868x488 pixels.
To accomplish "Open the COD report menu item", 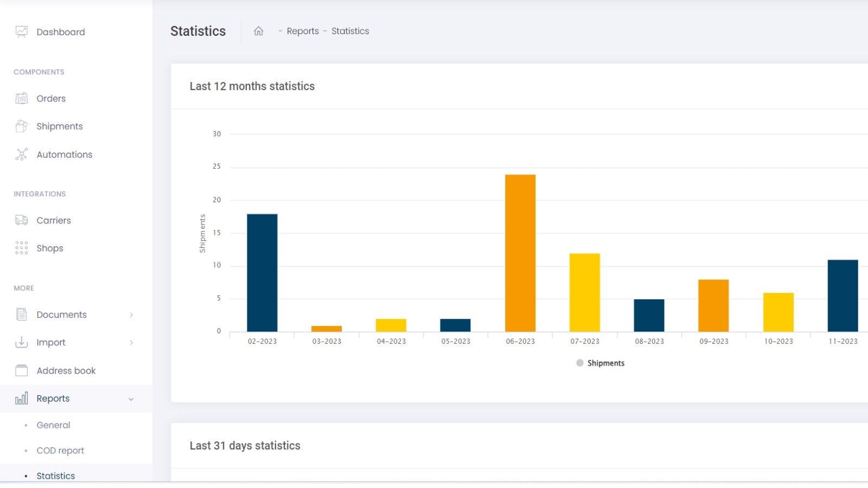I will (x=60, y=451).
